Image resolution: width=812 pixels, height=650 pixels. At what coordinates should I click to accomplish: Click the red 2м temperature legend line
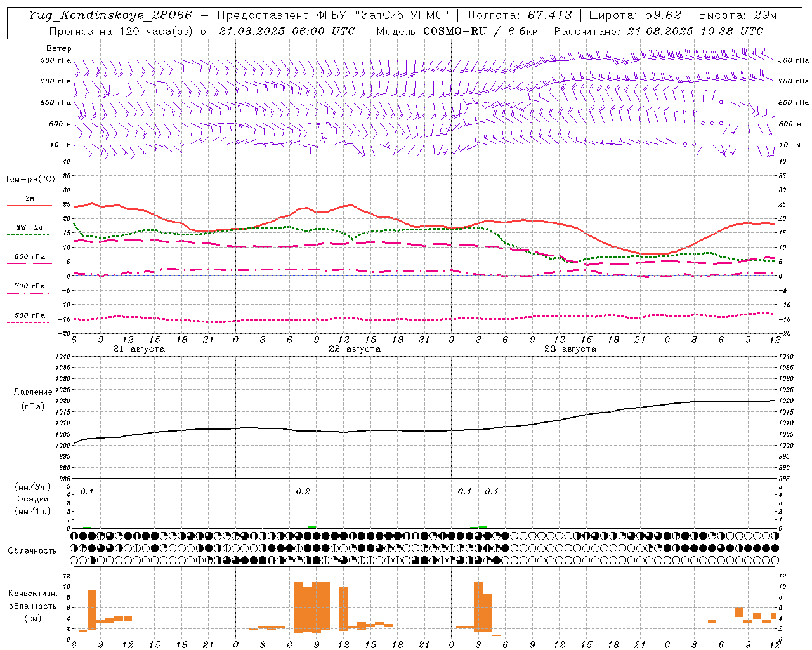click(x=29, y=205)
